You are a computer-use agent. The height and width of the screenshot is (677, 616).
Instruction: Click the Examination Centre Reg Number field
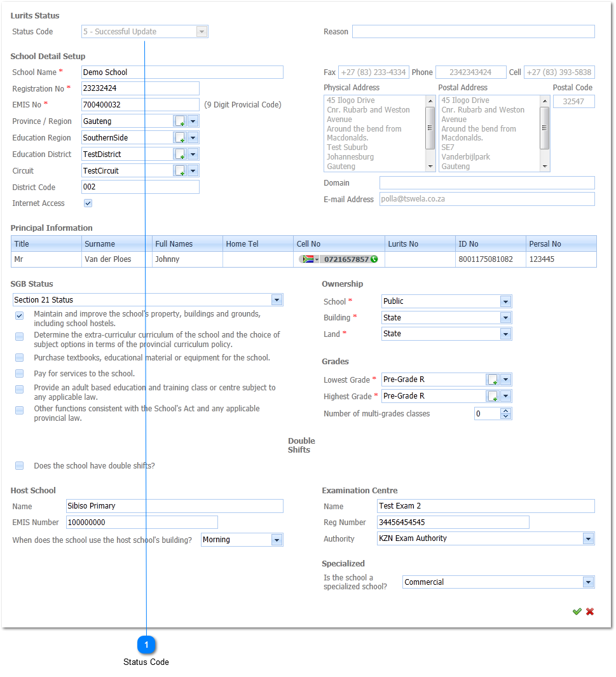tap(453, 523)
